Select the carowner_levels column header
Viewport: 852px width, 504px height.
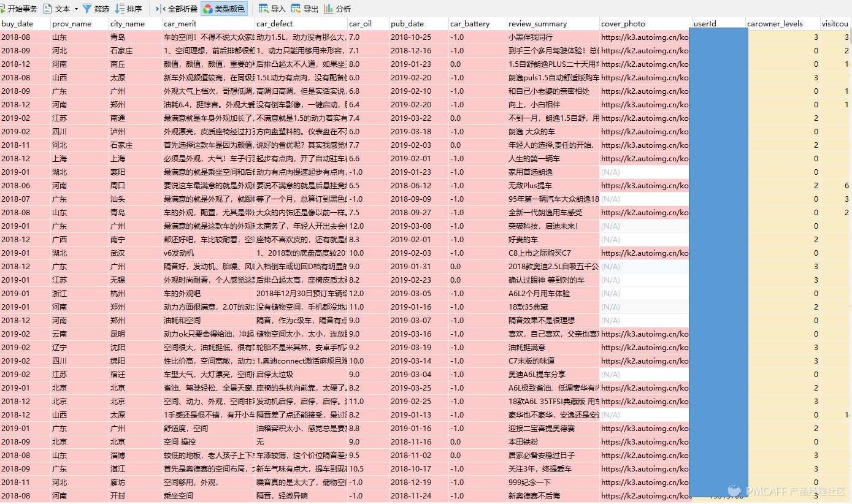click(783, 24)
